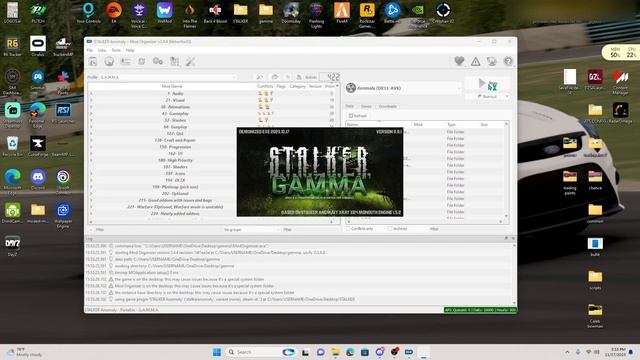Image resolution: width=640 pixels, height=360 pixels.
Task: Toggle the Archives checkbox
Action: coord(390,229)
